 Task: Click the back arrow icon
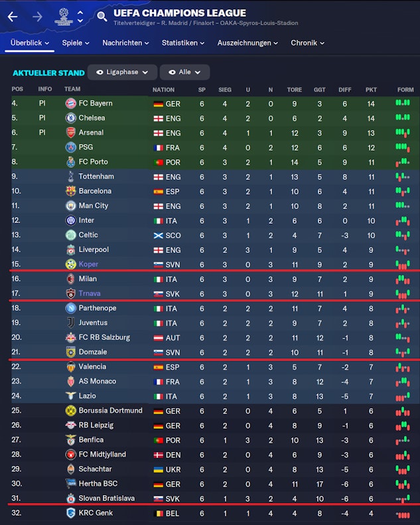click(12, 17)
